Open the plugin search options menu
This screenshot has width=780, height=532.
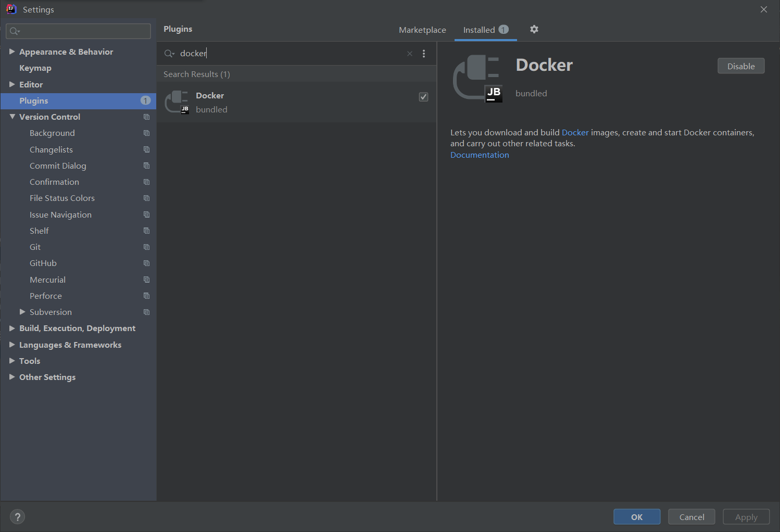tap(424, 54)
